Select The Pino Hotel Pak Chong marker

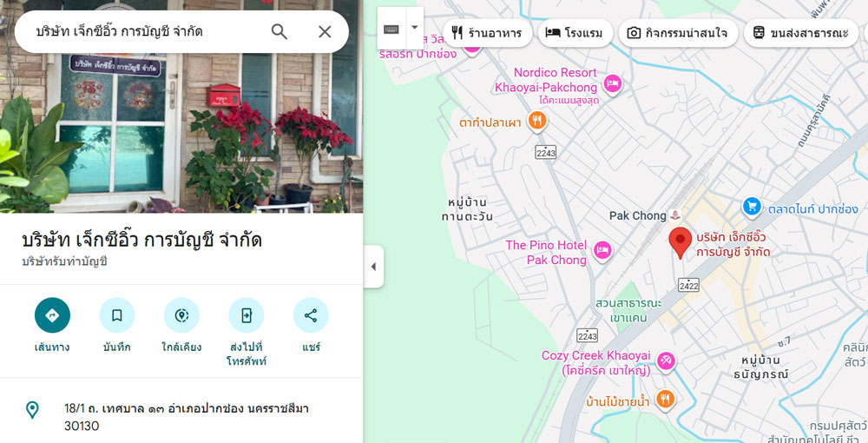click(602, 250)
